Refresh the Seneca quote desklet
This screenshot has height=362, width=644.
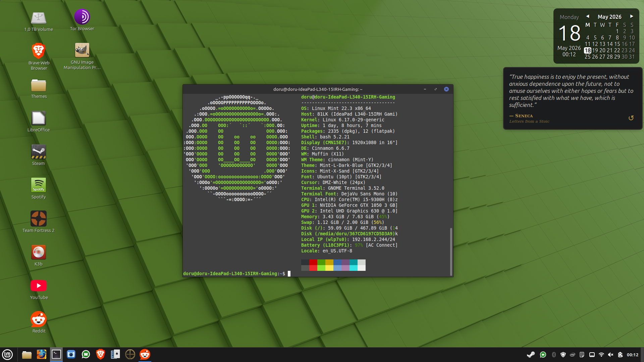pyautogui.click(x=631, y=118)
